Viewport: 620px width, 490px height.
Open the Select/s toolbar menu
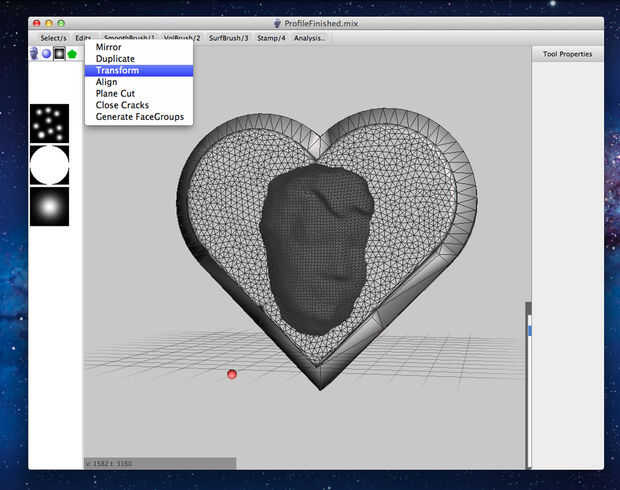pos(54,38)
